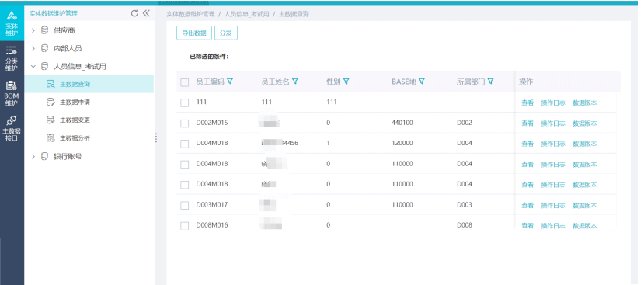Open BOM维护 sidebar module
This screenshot has width=644, height=285.
click(12, 93)
